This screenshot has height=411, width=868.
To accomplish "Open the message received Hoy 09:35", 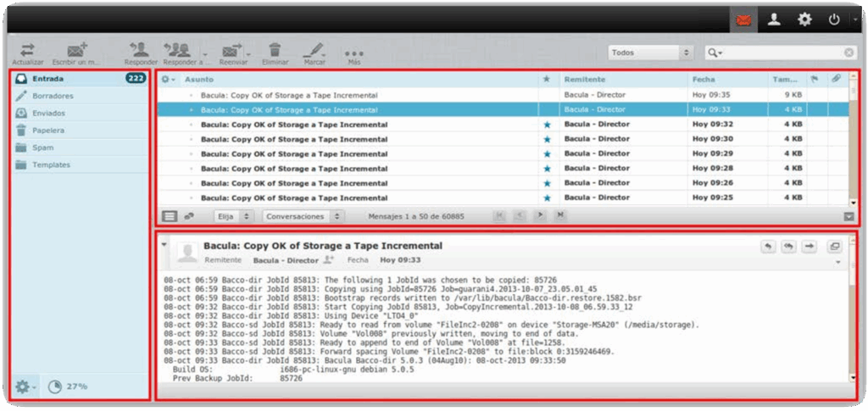I will 503,95.
